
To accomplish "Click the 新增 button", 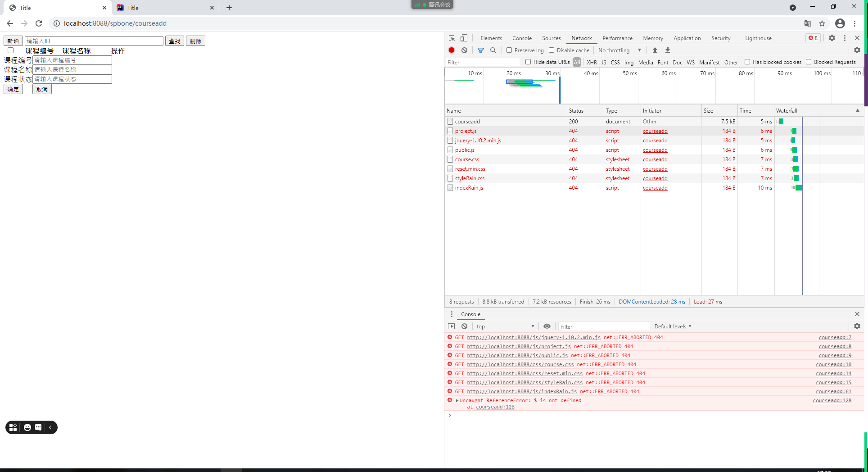I will point(13,41).
